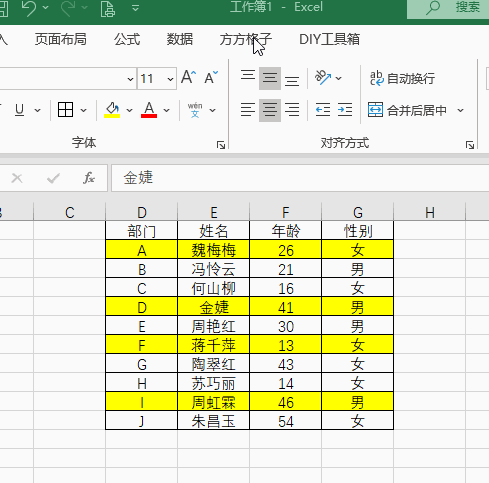The image size is (489, 483).
Task: Click cell containing 陶翠红
Action: point(214,364)
